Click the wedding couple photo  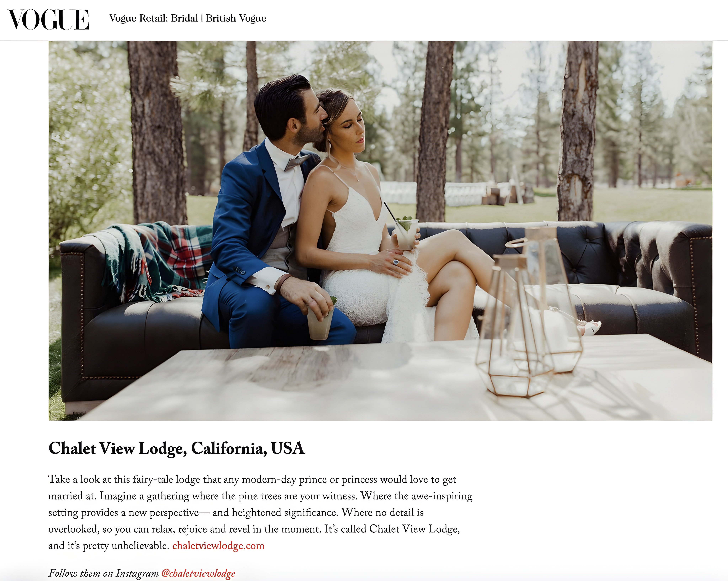381,231
